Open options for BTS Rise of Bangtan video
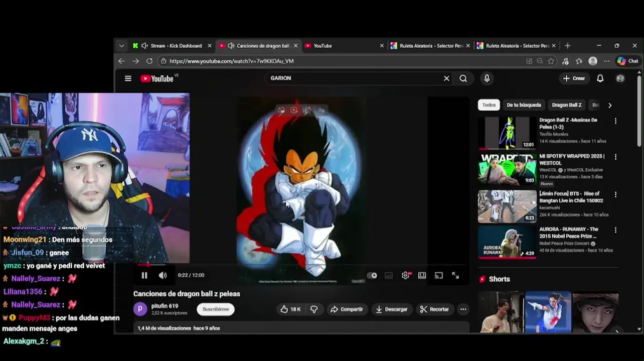Image resolution: width=644 pixels, height=361 pixels. pos(615,195)
